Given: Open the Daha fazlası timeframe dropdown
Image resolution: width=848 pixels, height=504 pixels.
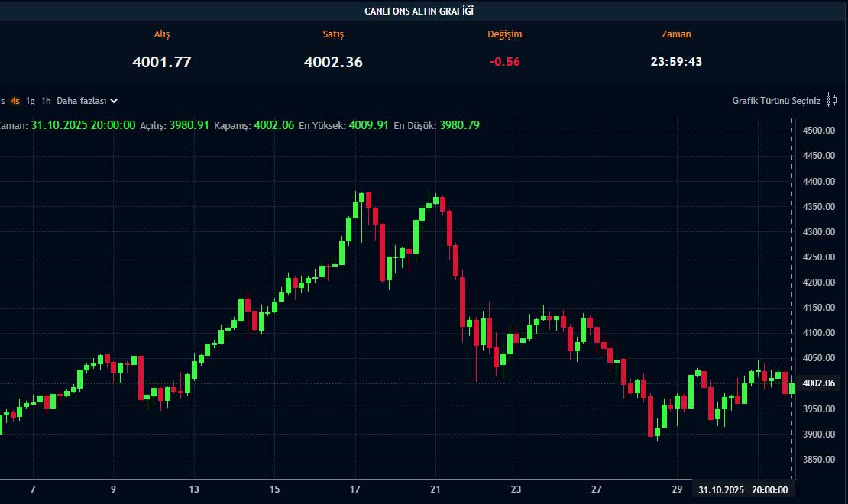Looking at the screenshot, I should pyautogui.click(x=82, y=101).
